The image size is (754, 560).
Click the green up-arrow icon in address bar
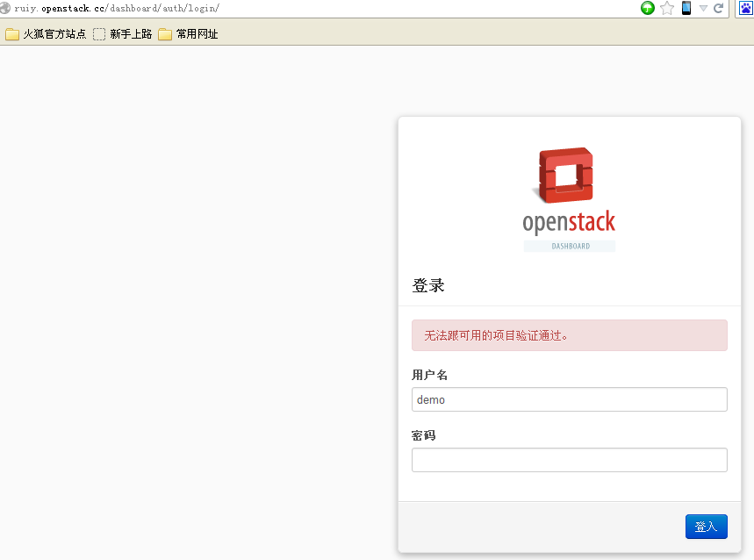point(648,8)
